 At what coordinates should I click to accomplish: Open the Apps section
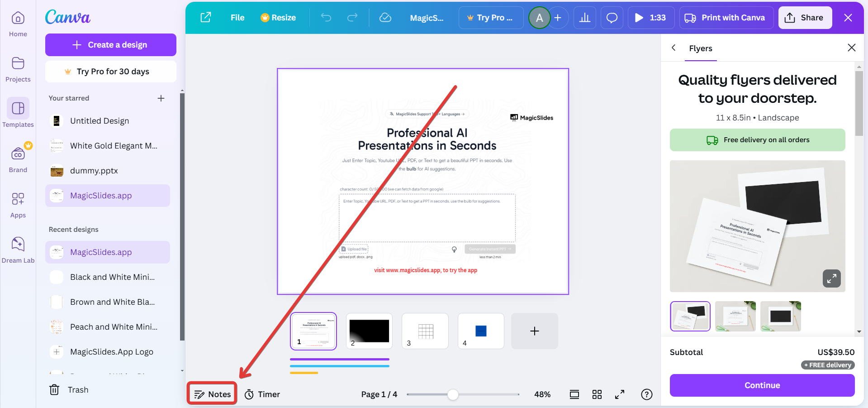click(x=18, y=205)
